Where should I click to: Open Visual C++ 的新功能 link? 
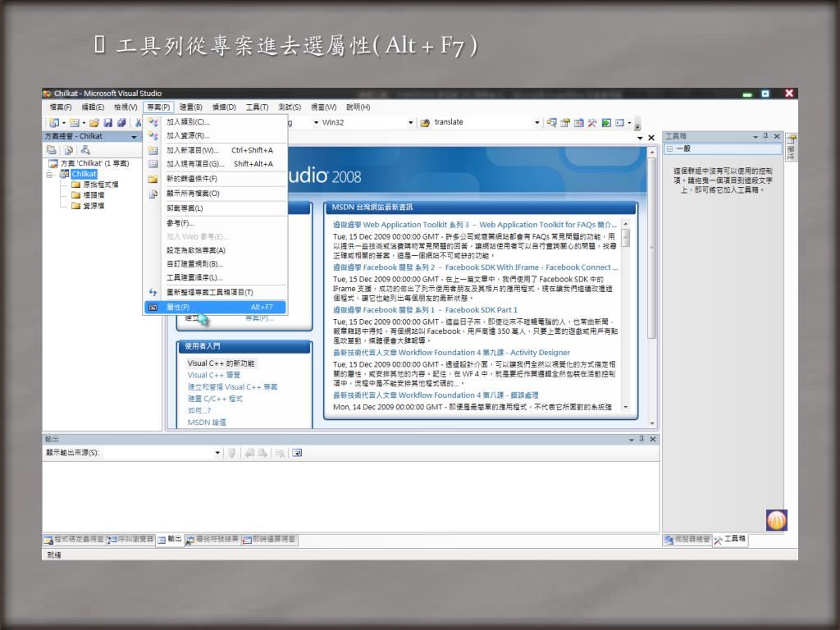[221, 363]
